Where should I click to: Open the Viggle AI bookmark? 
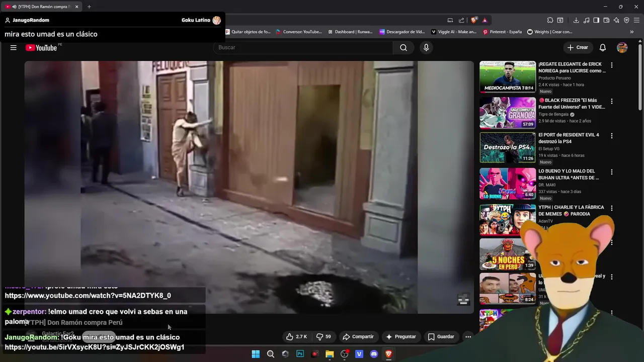tap(454, 32)
